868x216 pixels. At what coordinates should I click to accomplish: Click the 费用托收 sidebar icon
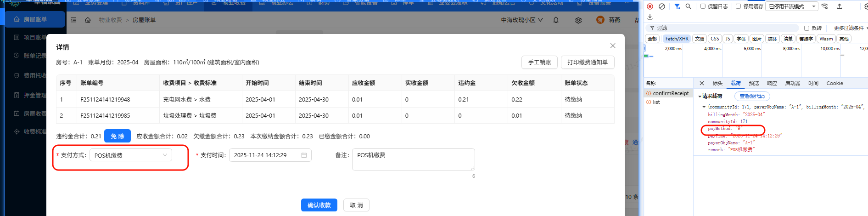17,75
